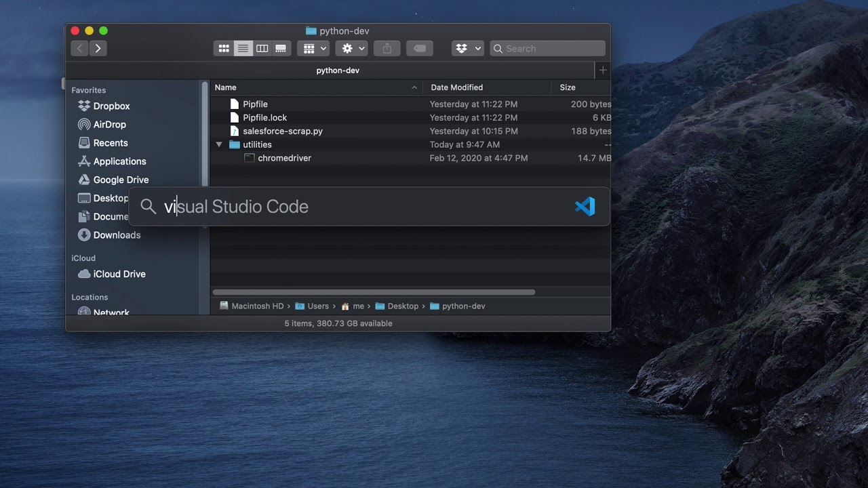Select the python-dev tab
Image resolution: width=868 pixels, height=488 pixels.
pos(338,70)
